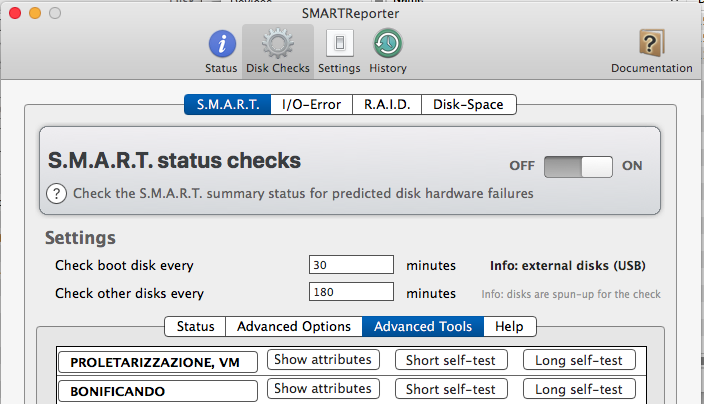Viewport: 704px width, 404px height.
Task: Open the History clock icon
Action: [387, 43]
